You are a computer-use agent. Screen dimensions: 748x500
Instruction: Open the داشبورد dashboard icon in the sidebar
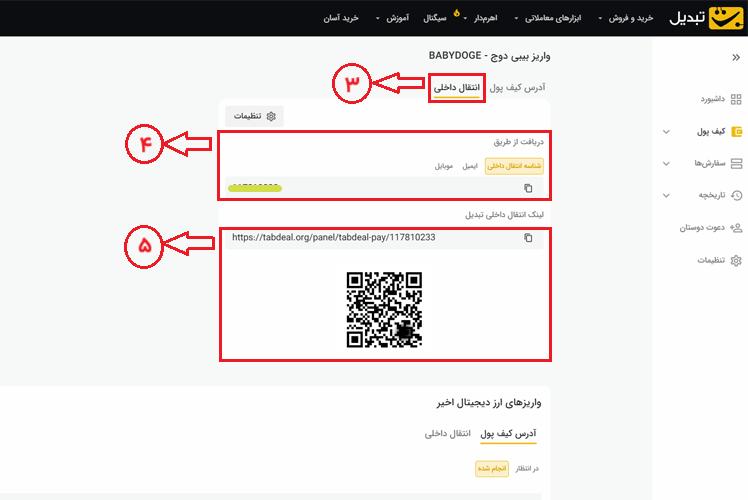(736, 99)
